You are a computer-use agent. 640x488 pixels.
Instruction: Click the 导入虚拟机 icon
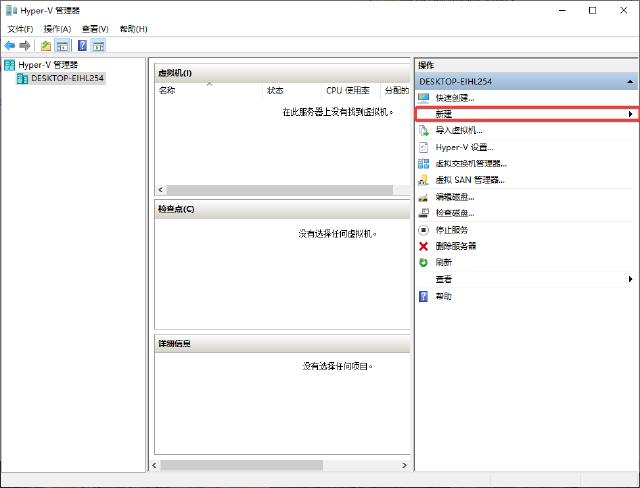pyautogui.click(x=424, y=131)
